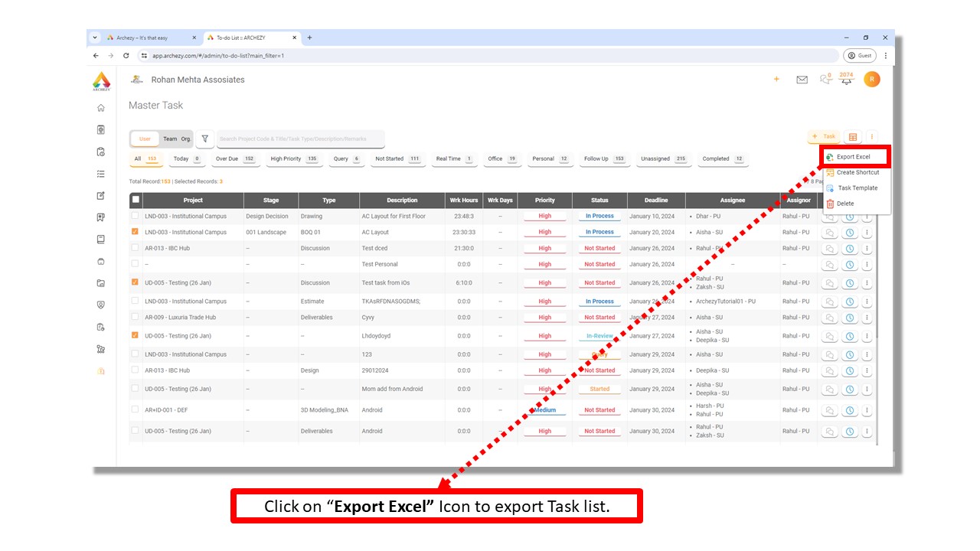Switch to the 'Archezy – It's that easy' browser tab
The image size is (980, 551).
coord(152,37)
